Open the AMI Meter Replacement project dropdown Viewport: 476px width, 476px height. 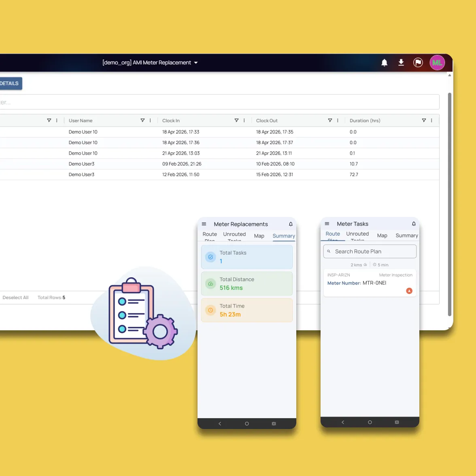pos(150,62)
